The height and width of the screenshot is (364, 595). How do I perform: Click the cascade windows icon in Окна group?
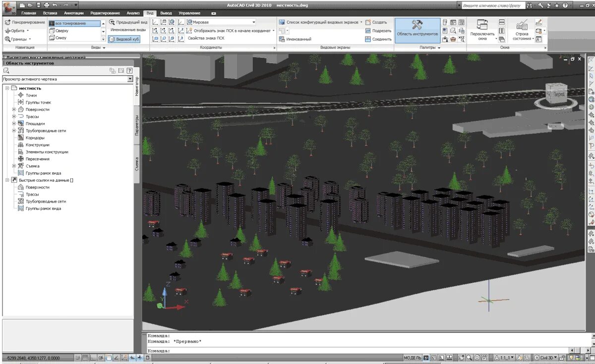(x=502, y=39)
